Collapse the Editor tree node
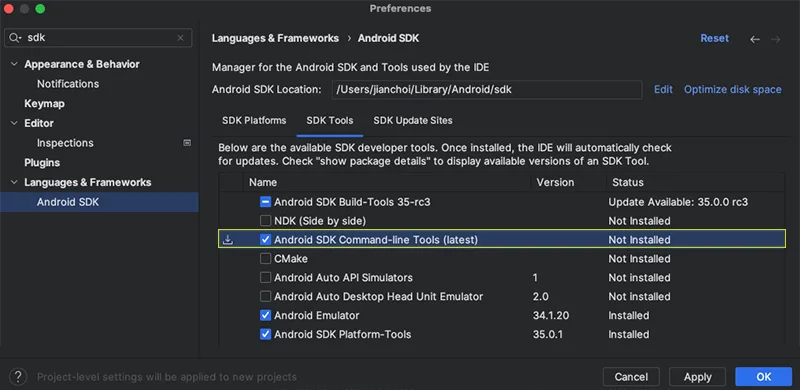 point(14,124)
